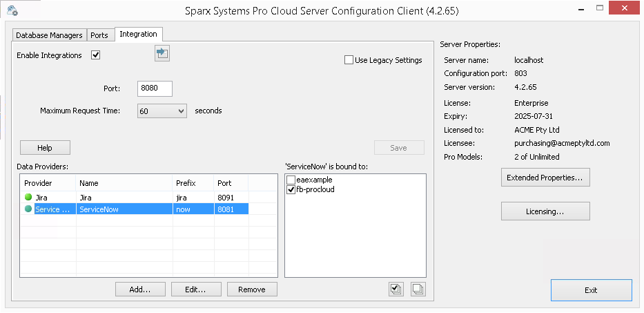Viewport: 644px width, 313px height.
Task: Disable the Enable Integrations checkbox
Action: point(96,55)
